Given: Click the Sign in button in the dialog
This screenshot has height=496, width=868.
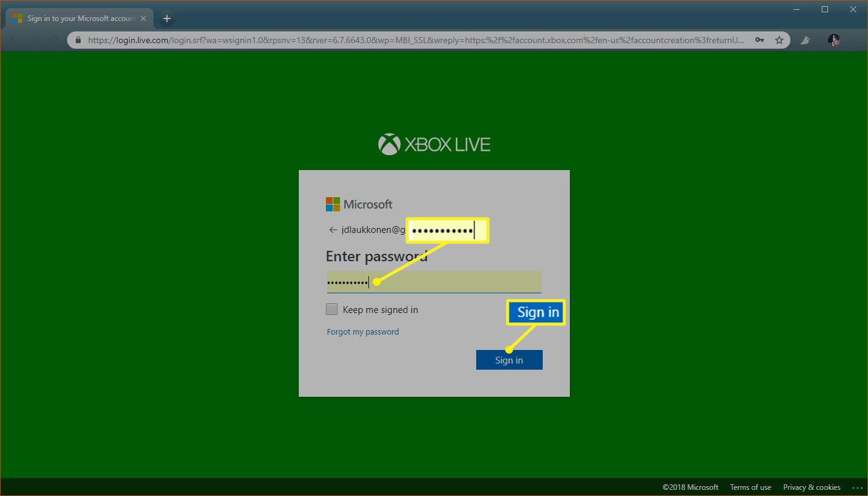Looking at the screenshot, I should point(509,360).
